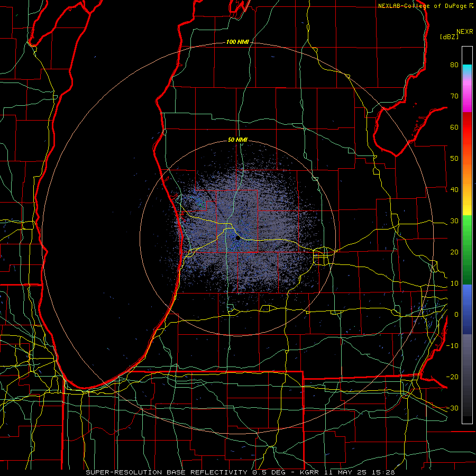This screenshot has width=476, height=476.
Task: Click the blue segment of the color bar
Action: click(x=467, y=309)
